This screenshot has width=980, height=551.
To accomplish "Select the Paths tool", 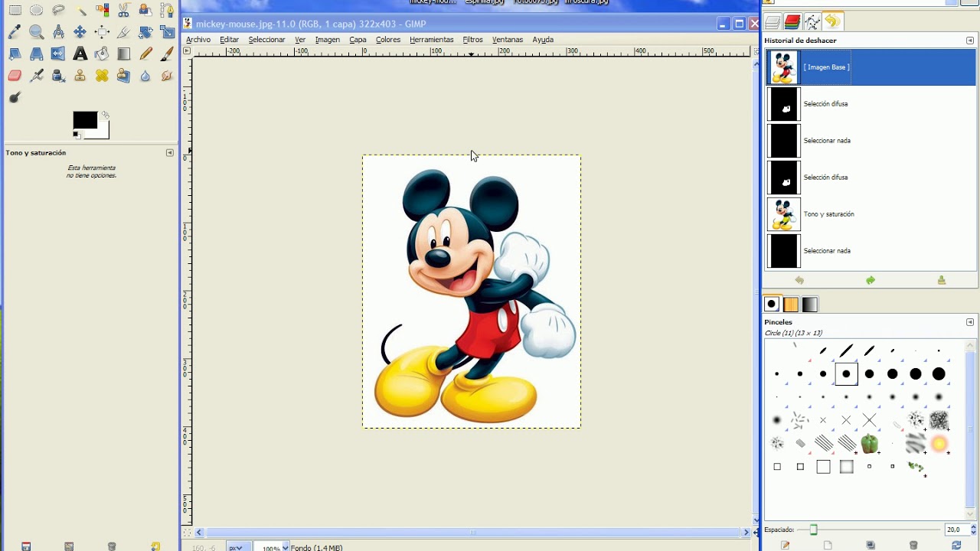I will (x=167, y=10).
